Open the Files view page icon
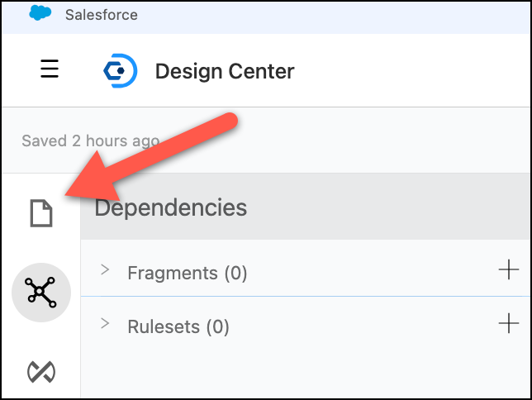 (x=40, y=213)
